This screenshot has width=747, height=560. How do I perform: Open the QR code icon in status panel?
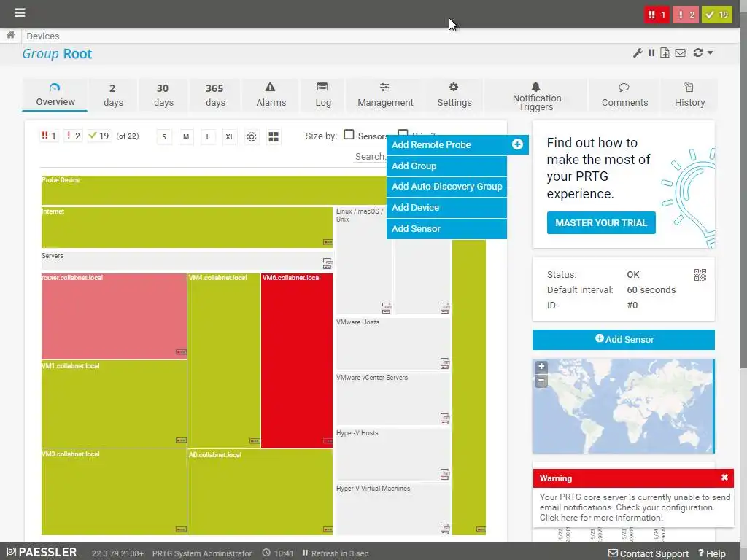click(700, 275)
